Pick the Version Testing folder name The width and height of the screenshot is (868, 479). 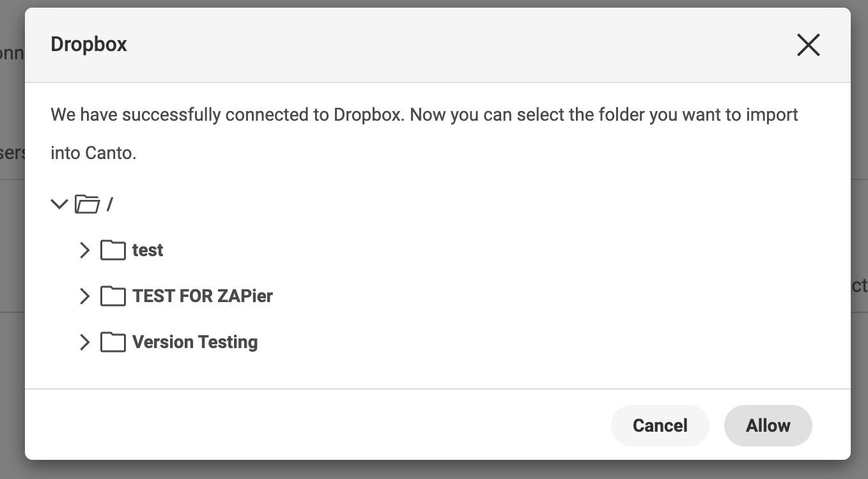pos(195,342)
